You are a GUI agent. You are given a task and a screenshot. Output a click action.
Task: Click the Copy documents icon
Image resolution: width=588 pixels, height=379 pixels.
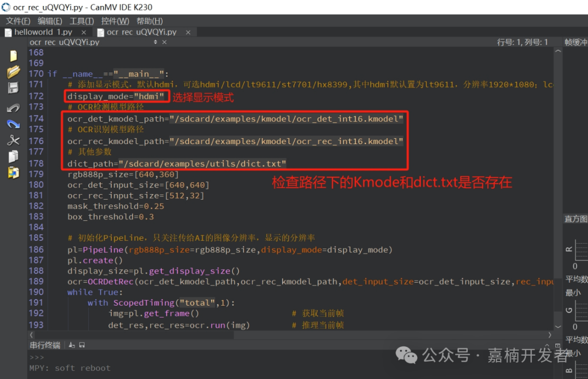[13, 157]
